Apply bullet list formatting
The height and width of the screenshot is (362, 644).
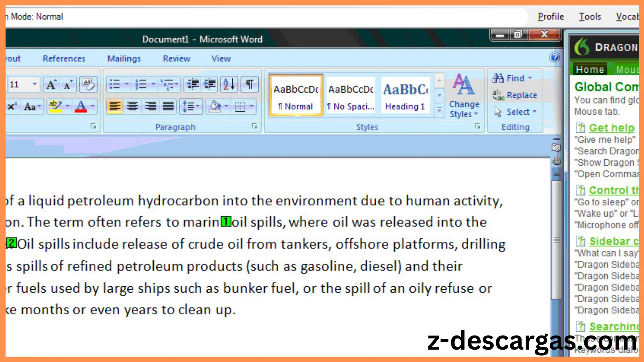click(x=115, y=84)
